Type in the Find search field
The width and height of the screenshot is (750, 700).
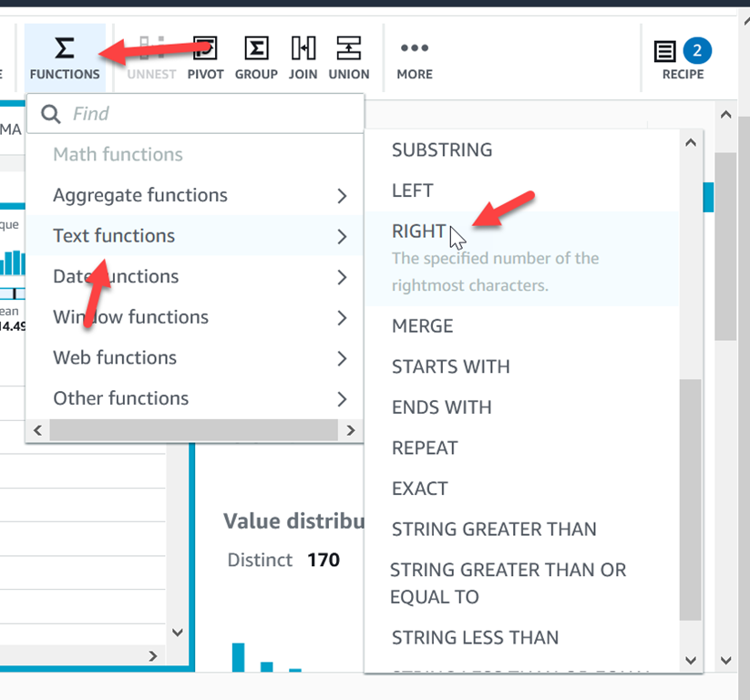click(210, 114)
